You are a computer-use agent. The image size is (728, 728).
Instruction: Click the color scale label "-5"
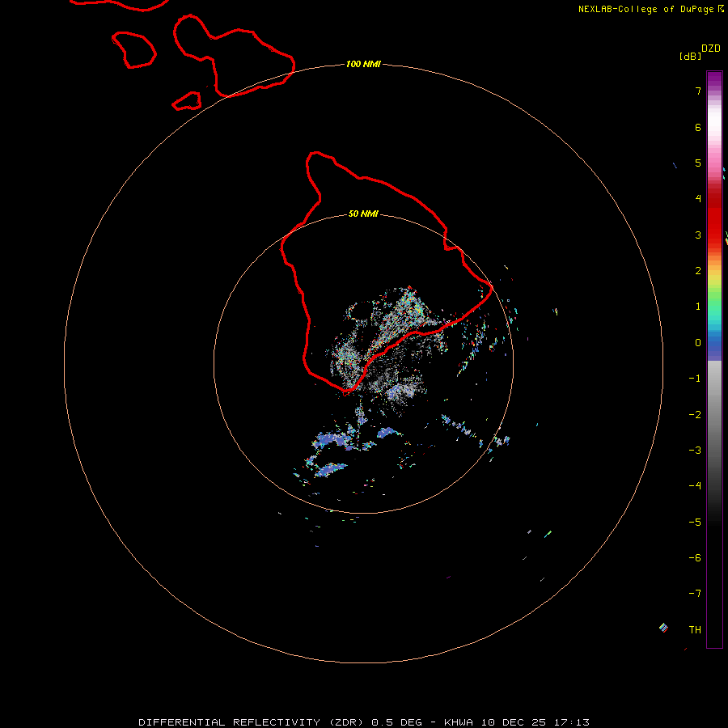click(x=695, y=523)
